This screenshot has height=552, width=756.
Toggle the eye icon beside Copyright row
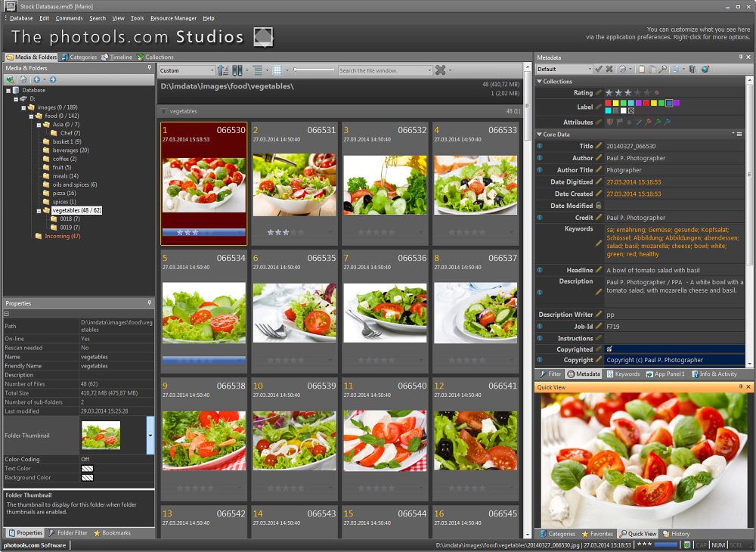pos(540,360)
